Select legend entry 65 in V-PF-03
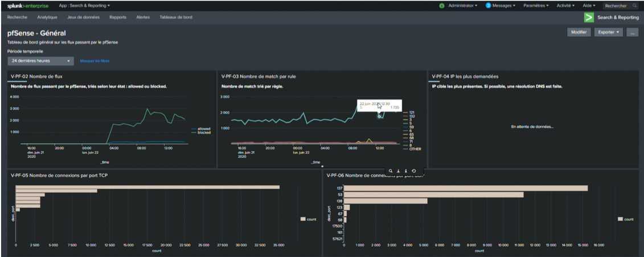The width and height of the screenshot is (644, 257). tap(408, 134)
